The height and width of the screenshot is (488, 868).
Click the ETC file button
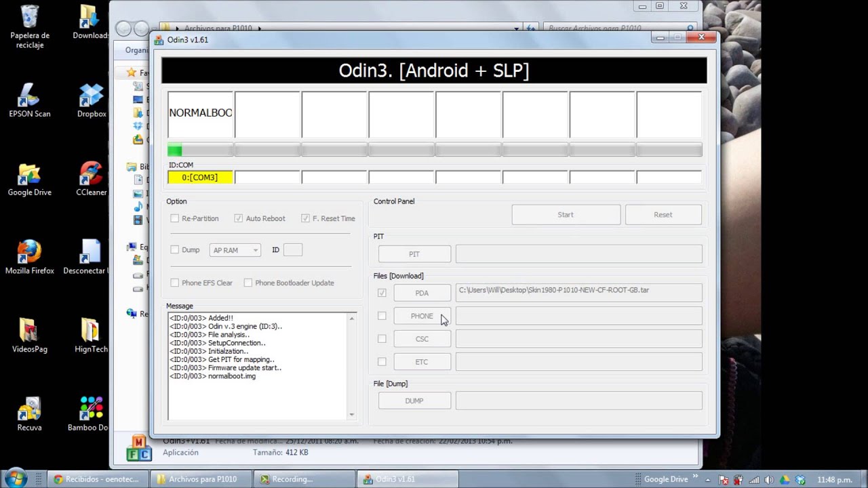[422, 362]
